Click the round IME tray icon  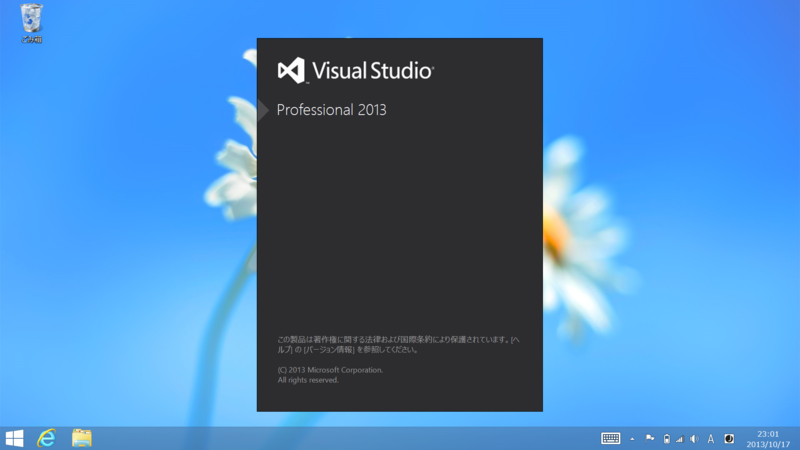pyautogui.click(x=729, y=439)
